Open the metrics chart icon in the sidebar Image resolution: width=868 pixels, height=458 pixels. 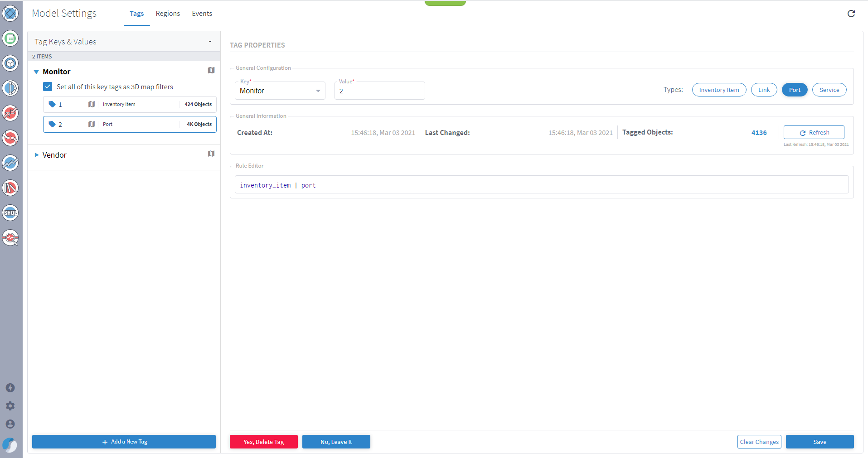point(10,163)
